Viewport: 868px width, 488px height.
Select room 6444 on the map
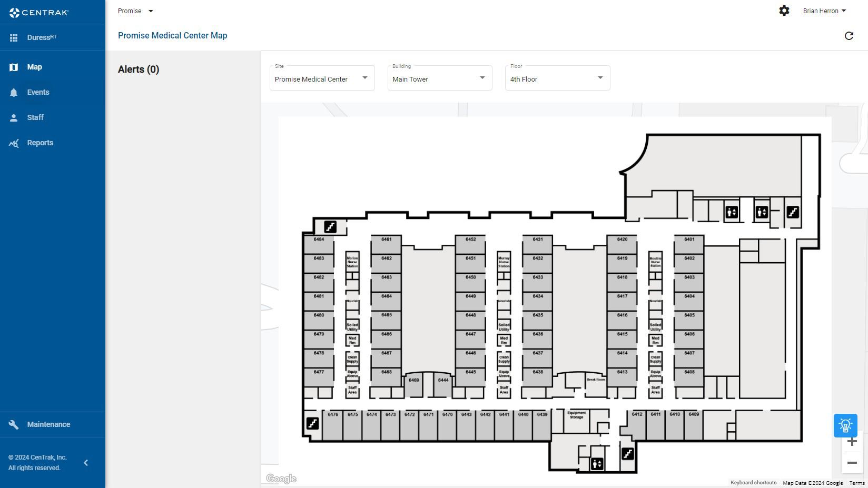click(x=443, y=386)
